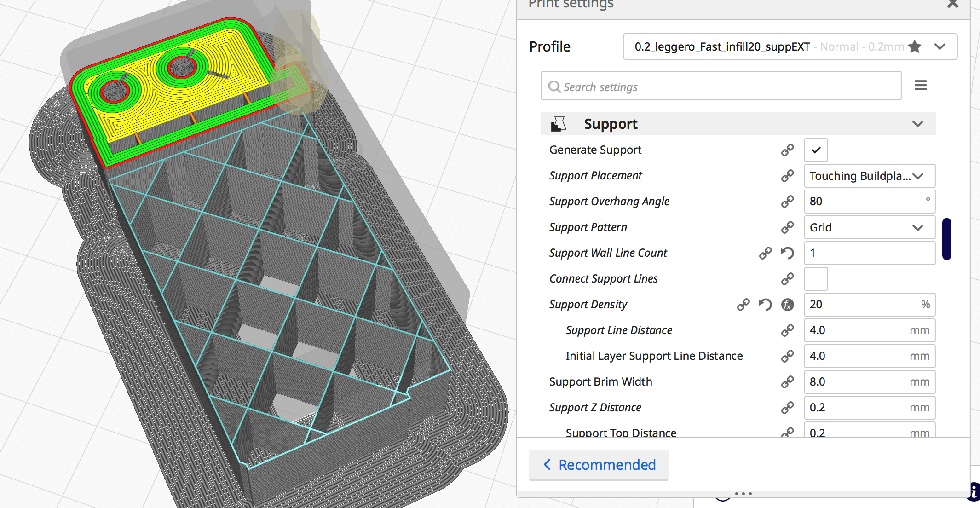Viewport: 980px width, 508px height.
Task: Close the Print settings panel
Action: [x=952, y=5]
